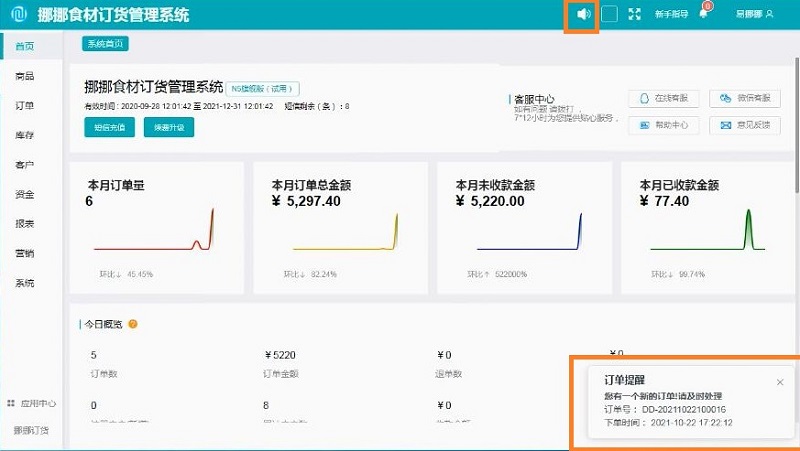The height and width of the screenshot is (451, 800).
Task: Click the 本月订单总金额 yellow chart
Action: pos(345,231)
